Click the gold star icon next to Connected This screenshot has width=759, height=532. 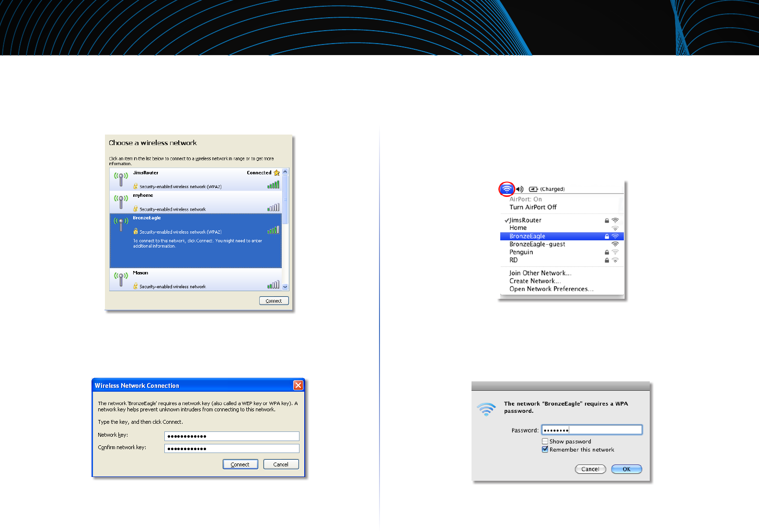pos(276,173)
